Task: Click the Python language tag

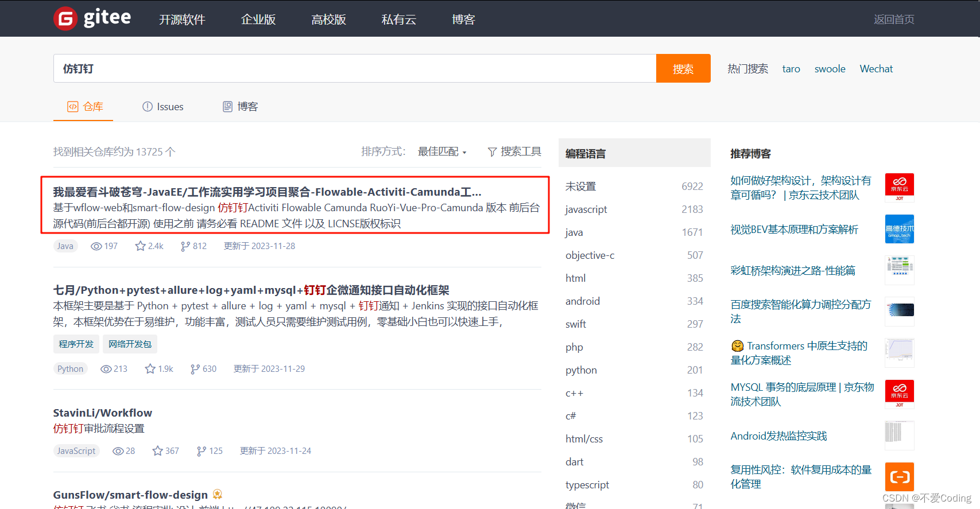Action: pos(70,368)
